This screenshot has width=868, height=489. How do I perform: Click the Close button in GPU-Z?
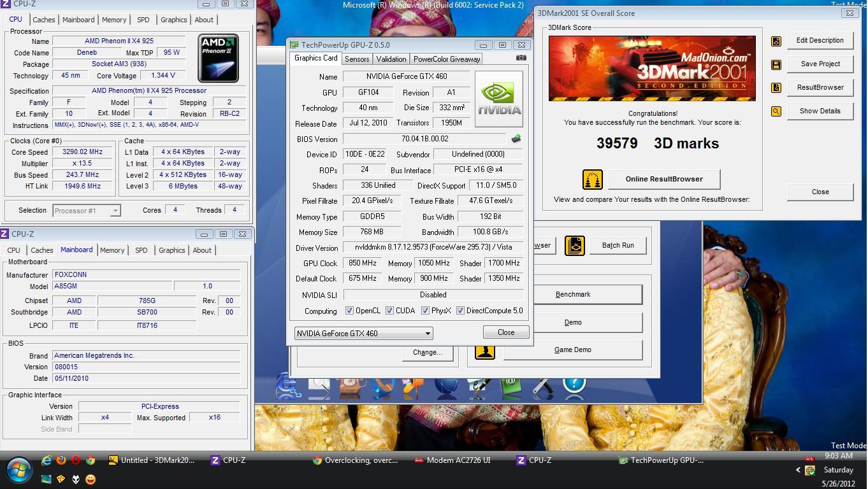click(506, 332)
